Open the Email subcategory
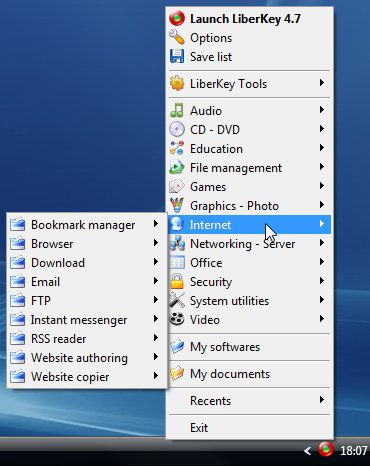 point(87,282)
